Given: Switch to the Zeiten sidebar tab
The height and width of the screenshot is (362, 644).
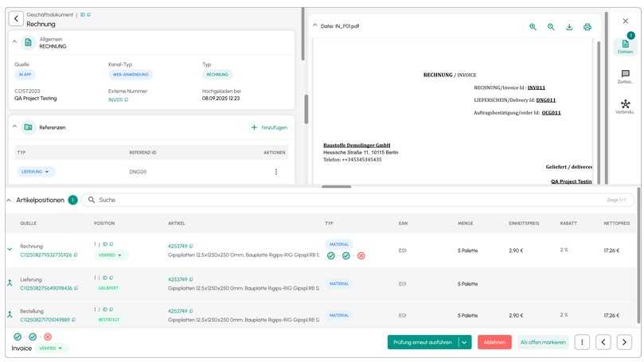Looking at the screenshot, I should pos(625,76).
